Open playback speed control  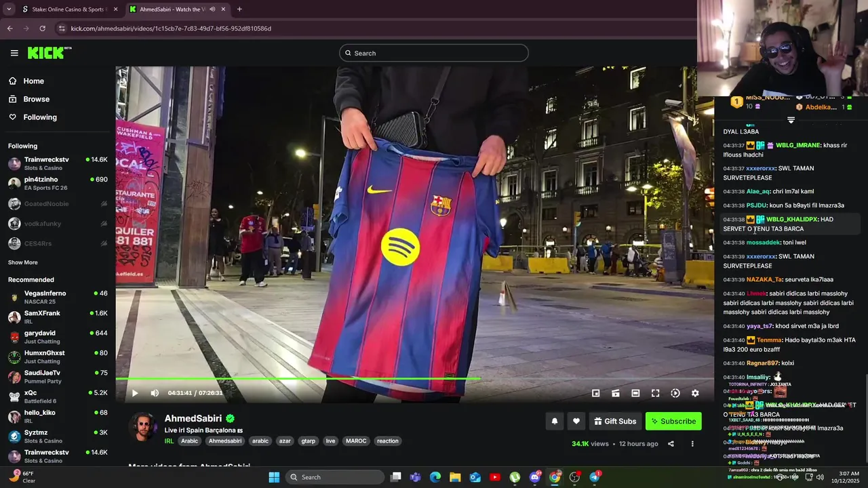pos(675,393)
